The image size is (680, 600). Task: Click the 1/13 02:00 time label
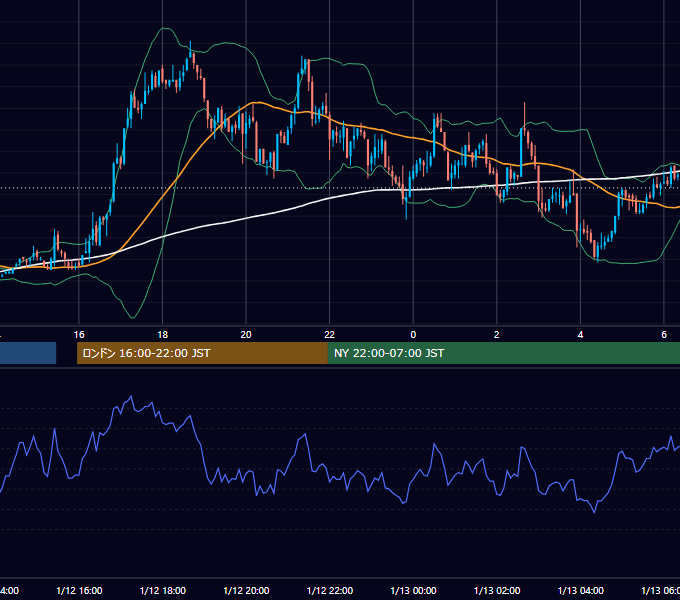[x=497, y=590]
